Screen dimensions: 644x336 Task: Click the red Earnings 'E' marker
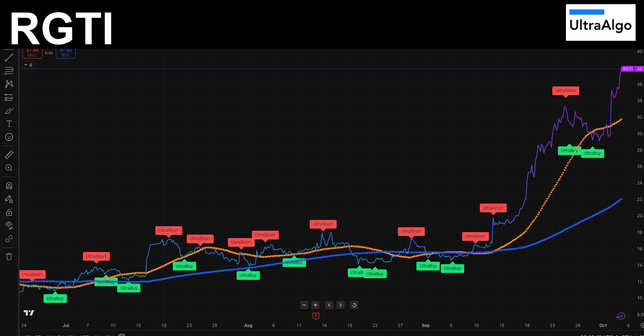[316, 316]
